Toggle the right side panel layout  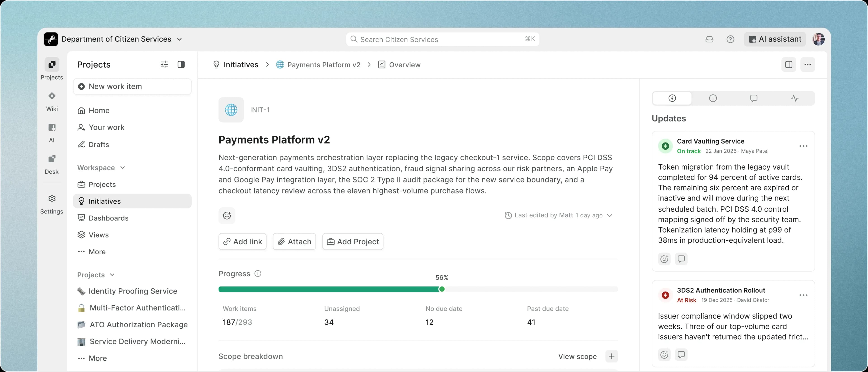coord(788,64)
